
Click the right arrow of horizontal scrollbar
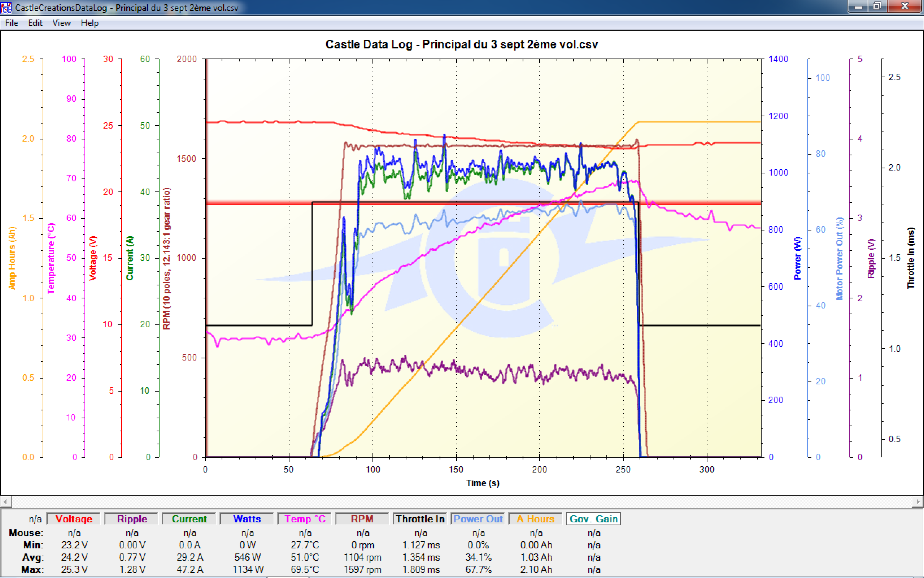pos(918,501)
